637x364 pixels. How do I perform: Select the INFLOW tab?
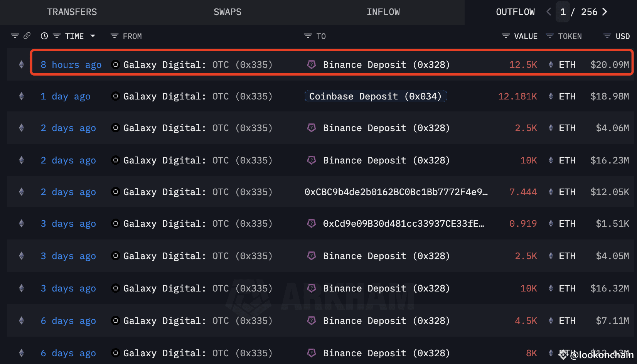coord(383,12)
